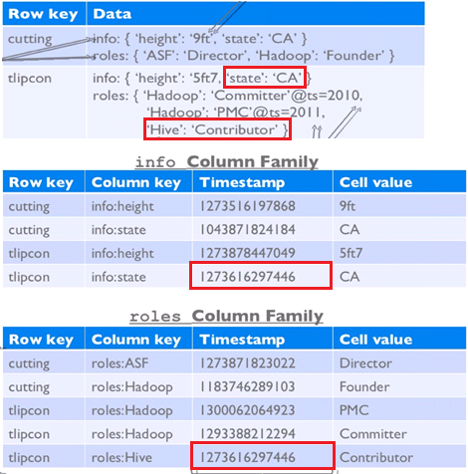Select the highlighted 'Hive': 'Contributor' text
Image resolution: width=468 pixels, height=474 pixels.
click(x=217, y=129)
